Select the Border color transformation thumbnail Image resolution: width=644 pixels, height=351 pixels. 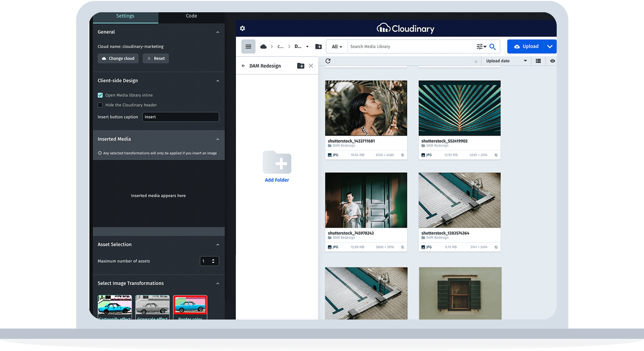[190, 306]
